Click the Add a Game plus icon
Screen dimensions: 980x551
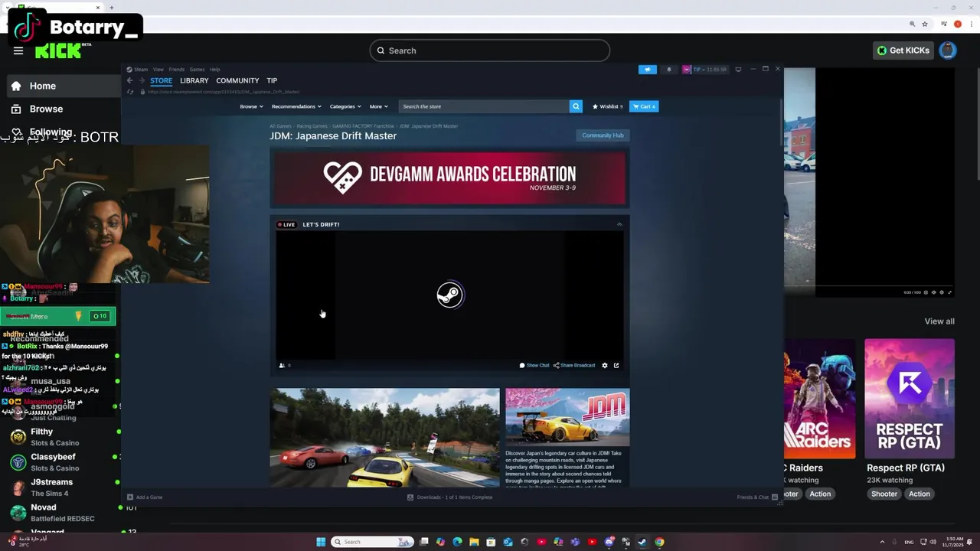130,497
